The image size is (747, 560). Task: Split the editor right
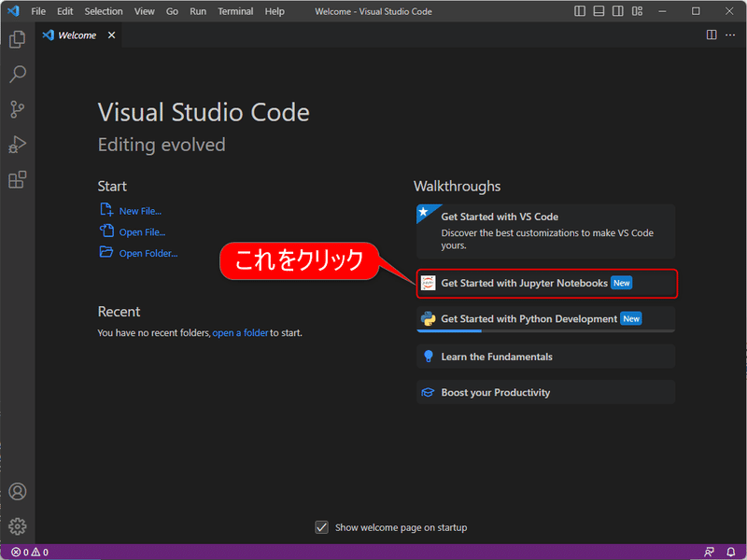coord(712,35)
